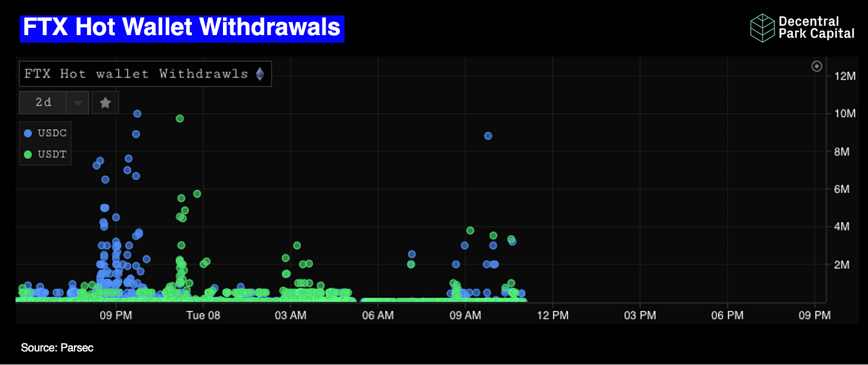Click the Source: Parsec attribution text

click(57, 348)
